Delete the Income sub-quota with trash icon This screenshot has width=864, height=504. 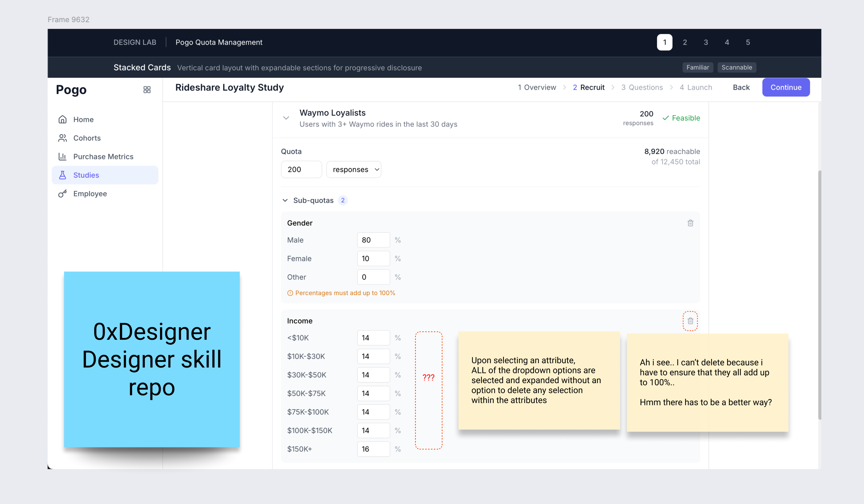pyautogui.click(x=690, y=321)
